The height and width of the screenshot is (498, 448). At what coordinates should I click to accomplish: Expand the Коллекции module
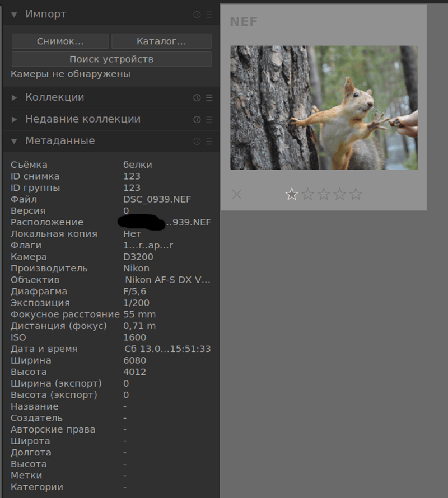click(14, 98)
